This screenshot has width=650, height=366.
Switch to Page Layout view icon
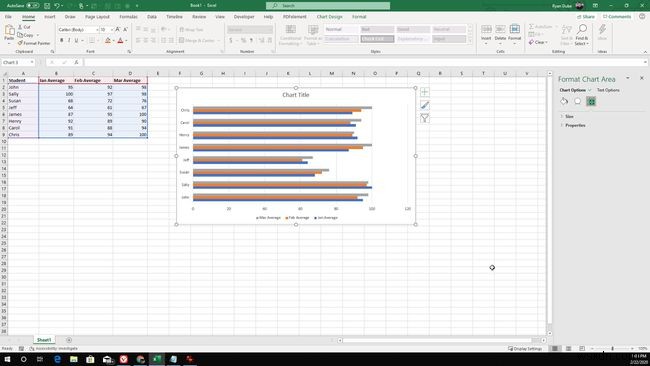[568, 349]
